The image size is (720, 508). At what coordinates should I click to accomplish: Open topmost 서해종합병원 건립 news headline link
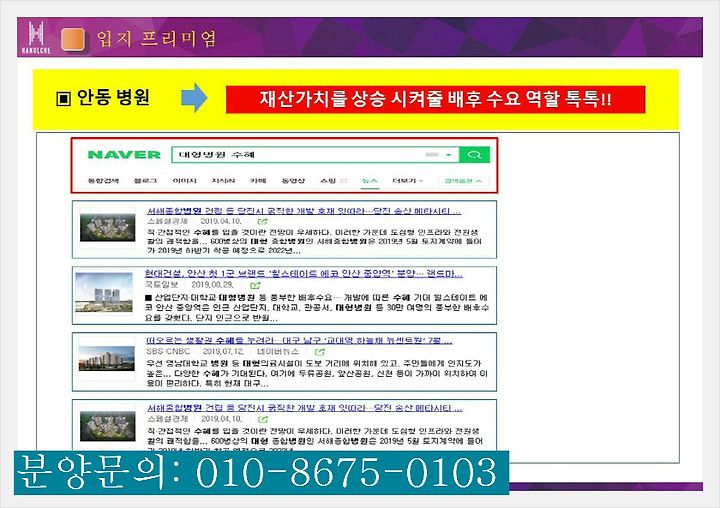click(304, 211)
